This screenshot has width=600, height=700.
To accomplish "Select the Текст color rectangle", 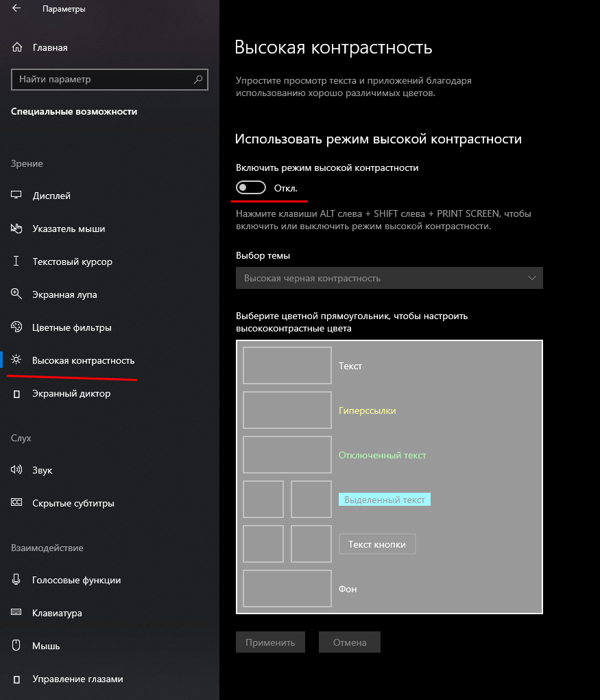I will (287, 366).
